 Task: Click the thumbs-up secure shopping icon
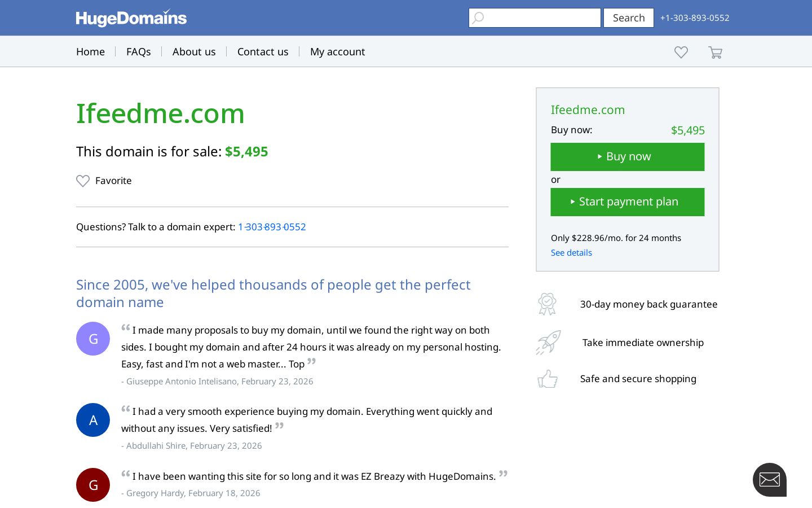tap(548, 379)
